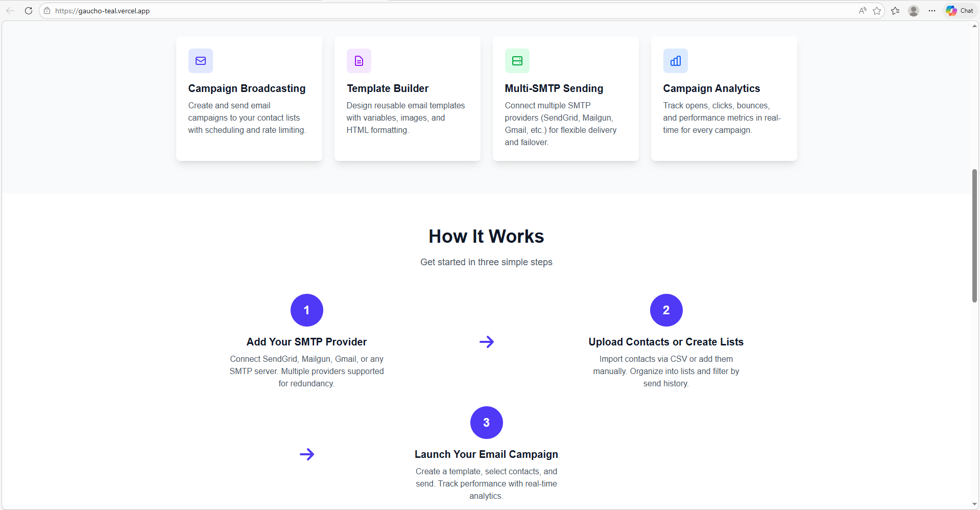
Task: Click the address bar to edit URL
Action: click(x=204, y=10)
